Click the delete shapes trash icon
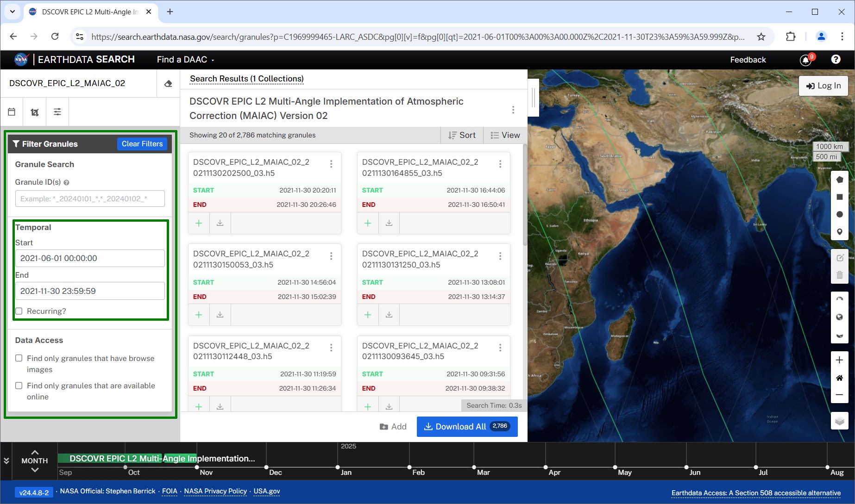Screen dimensions: 855x504 point(840,275)
